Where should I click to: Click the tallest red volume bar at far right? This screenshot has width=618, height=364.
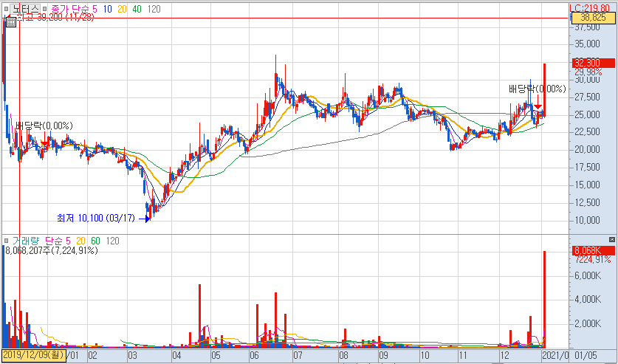pos(544,299)
